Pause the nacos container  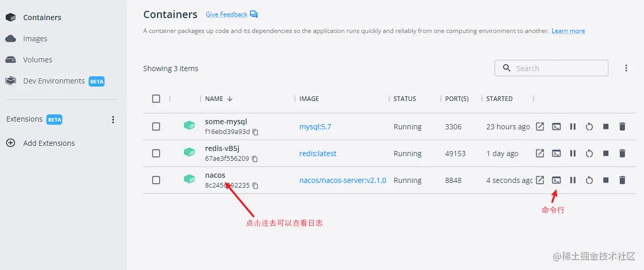[572, 180]
